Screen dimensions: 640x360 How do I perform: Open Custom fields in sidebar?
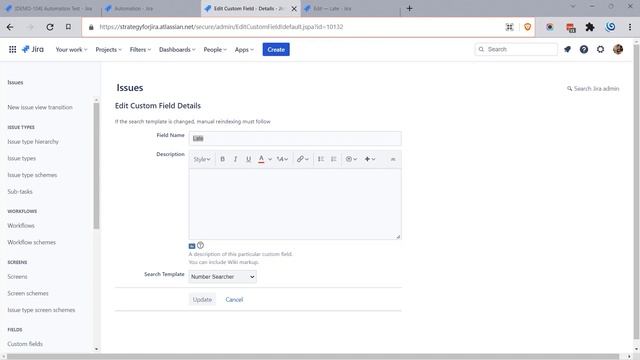pyautogui.click(x=25, y=344)
